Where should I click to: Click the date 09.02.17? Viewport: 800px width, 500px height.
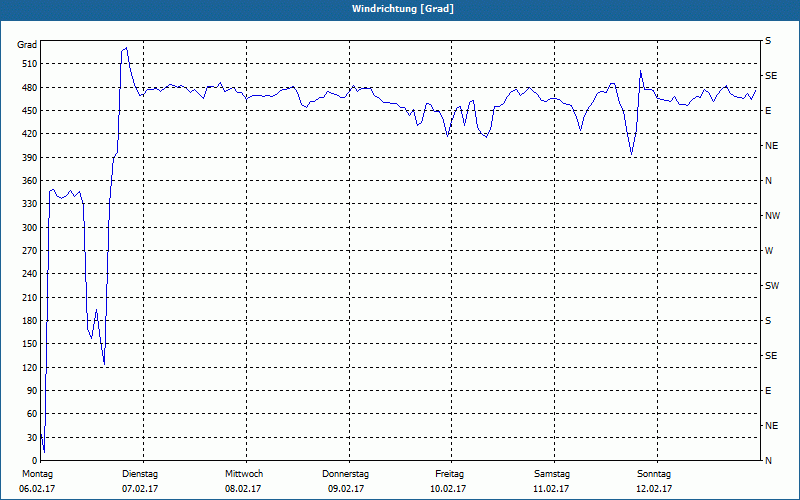(346, 489)
